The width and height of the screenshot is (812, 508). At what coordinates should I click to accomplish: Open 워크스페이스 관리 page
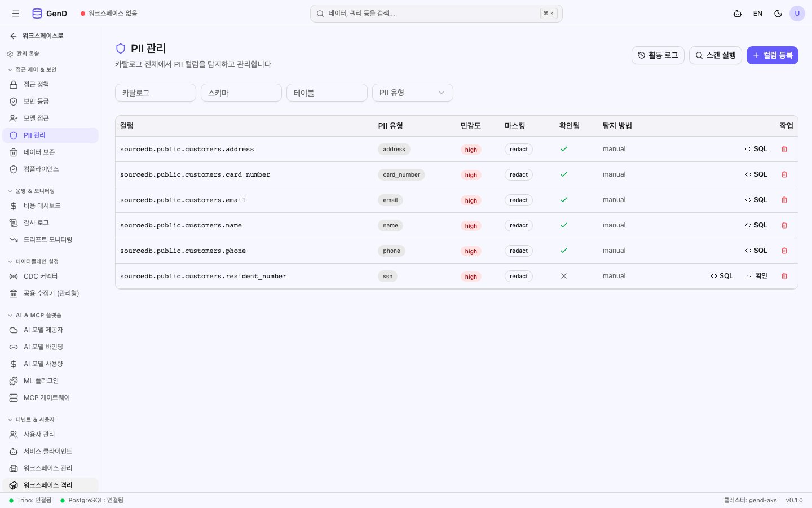[x=51, y=468]
